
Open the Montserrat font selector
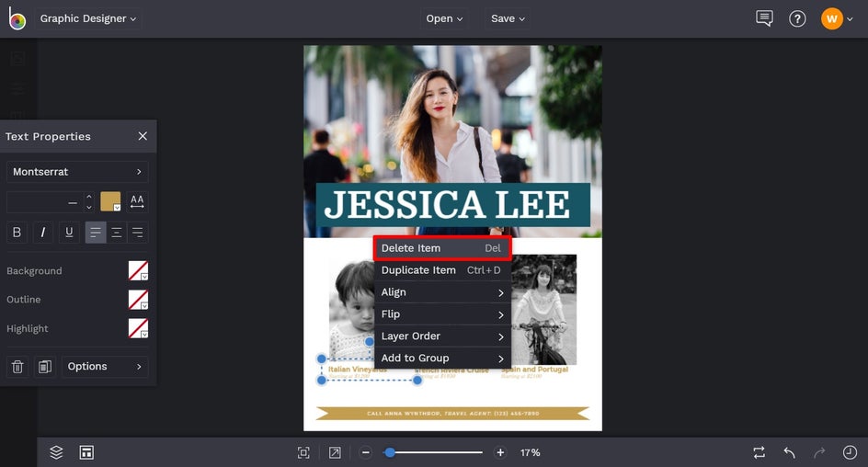77,172
